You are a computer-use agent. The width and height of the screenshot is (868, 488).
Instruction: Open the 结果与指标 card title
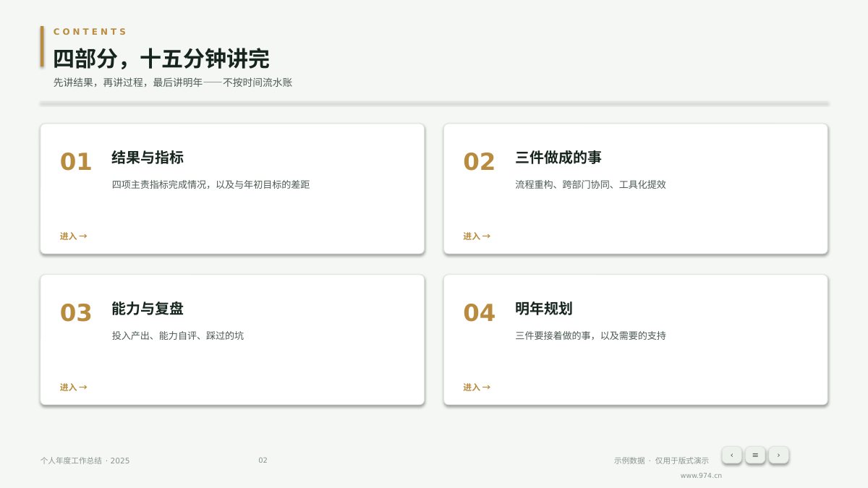pyautogui.click(x=148, y=158)
